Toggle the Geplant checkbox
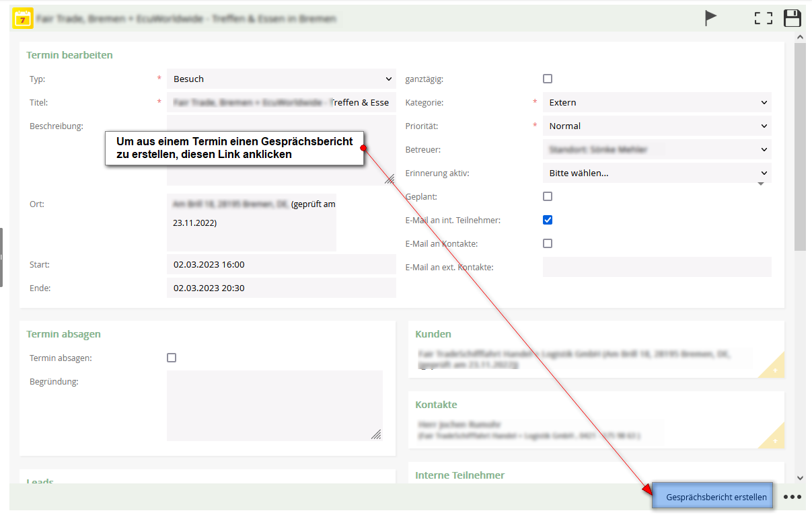This screenshot has height=515, width=812. pos(548,196)
